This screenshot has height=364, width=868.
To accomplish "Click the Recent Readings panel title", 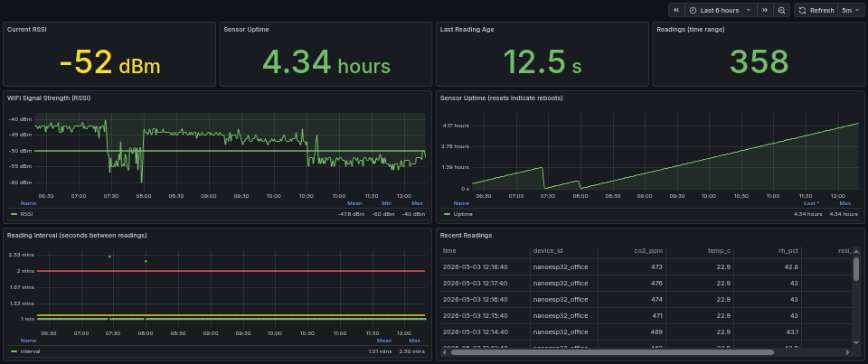I will [466, 235].
